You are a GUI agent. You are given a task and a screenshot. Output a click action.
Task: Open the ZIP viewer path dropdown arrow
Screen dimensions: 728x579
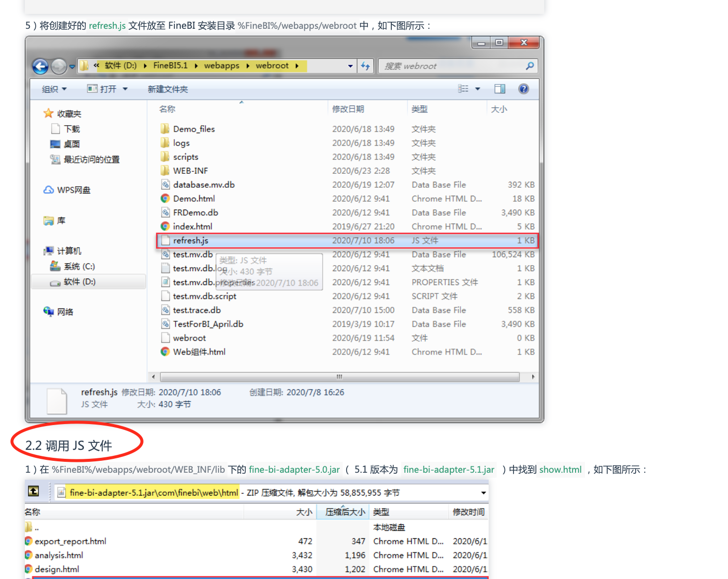click(x=483, y=493)
